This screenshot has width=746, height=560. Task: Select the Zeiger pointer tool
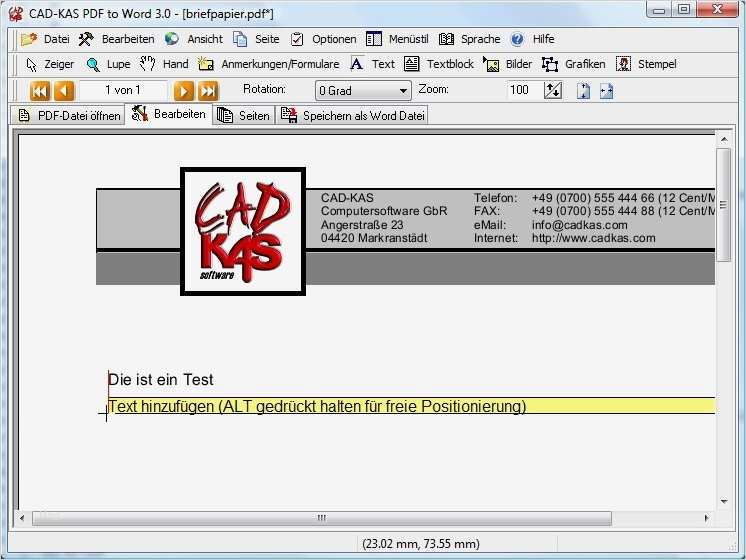pos(50,64)
